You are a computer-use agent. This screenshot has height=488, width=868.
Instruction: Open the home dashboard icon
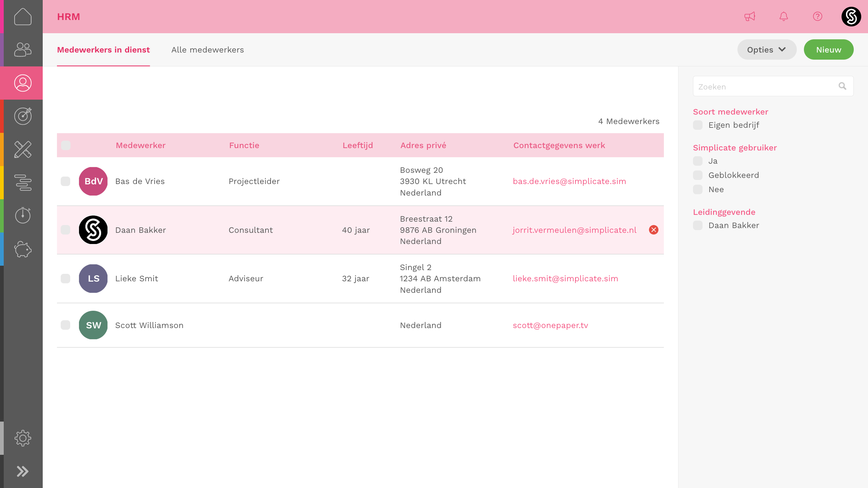tap(23, 17)
